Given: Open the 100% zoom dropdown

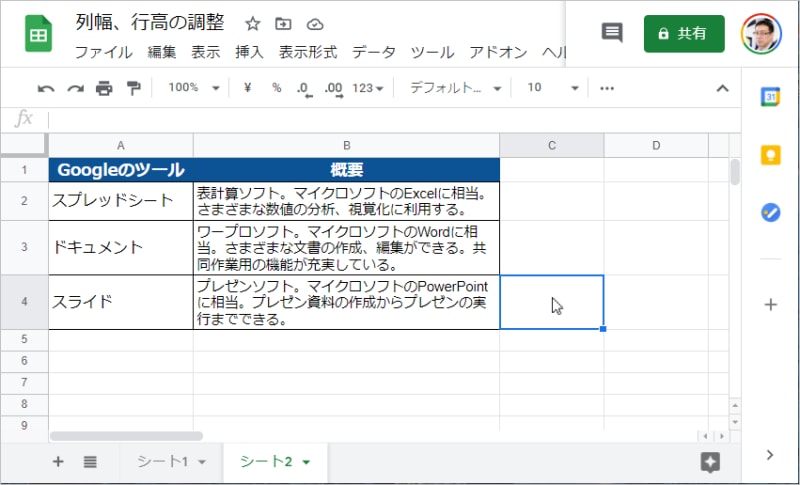Looking at the screenshot, I should 193,88.
